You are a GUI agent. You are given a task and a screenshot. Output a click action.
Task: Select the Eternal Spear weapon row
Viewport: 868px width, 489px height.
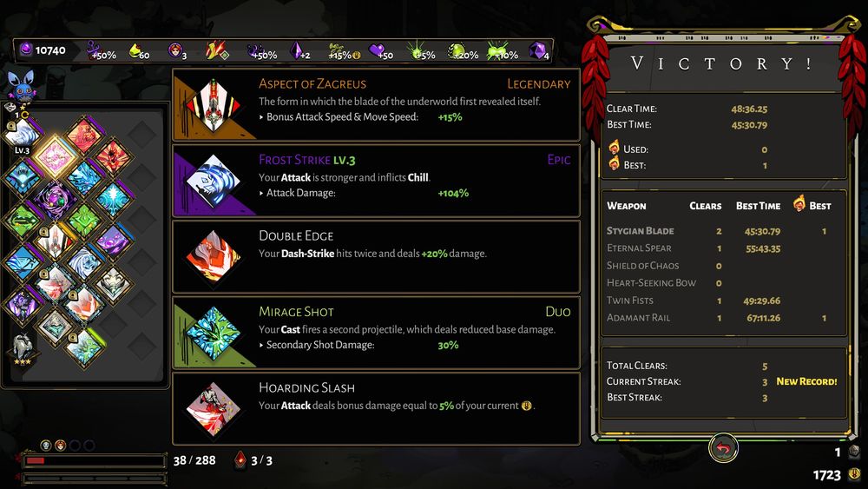pos(724,248)
